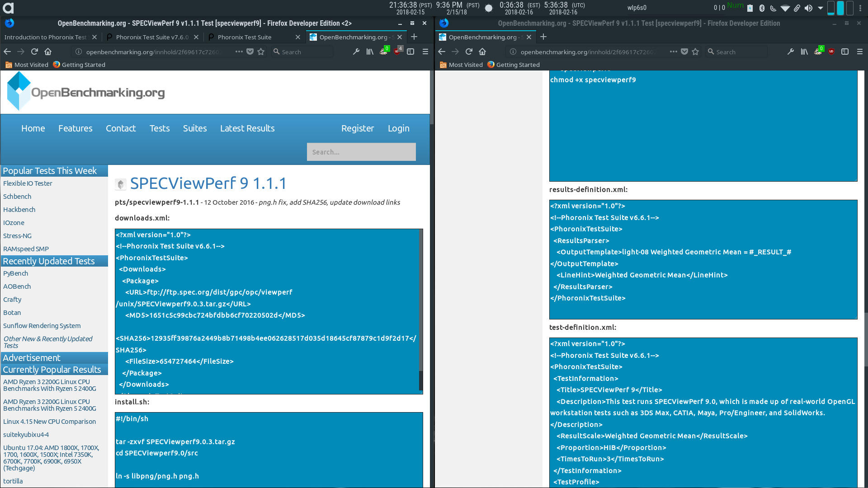This screenshot has height=488, width=868.
Task: Toggle sidebar in left Firefox window
Action: pos(410,52)
